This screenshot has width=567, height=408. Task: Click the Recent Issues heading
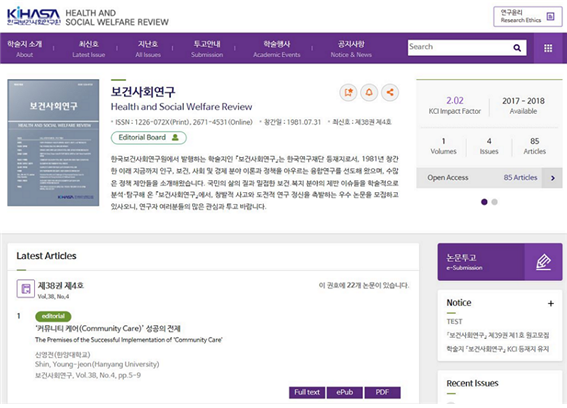coord(472,383)
